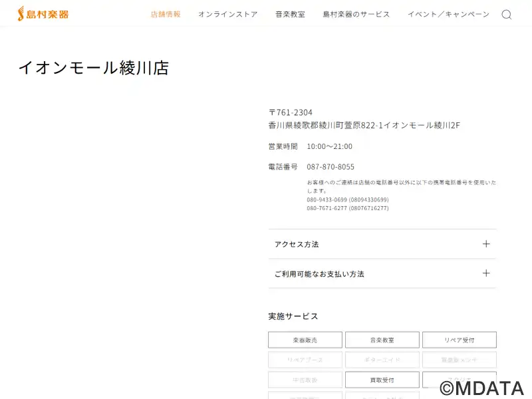Viewport: 532px width, 399px height.
Task: Click mobile number 080-9433-0699
Action: tap(327, 200)
